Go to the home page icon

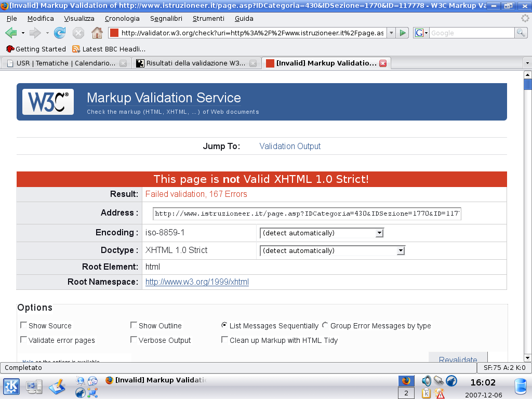click(97, 33)
